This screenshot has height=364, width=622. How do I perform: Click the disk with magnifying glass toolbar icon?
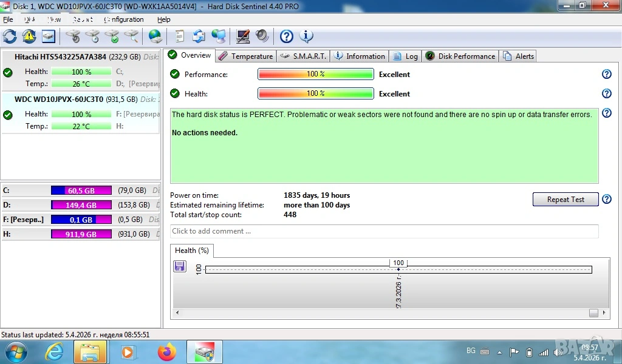[131, 36]
